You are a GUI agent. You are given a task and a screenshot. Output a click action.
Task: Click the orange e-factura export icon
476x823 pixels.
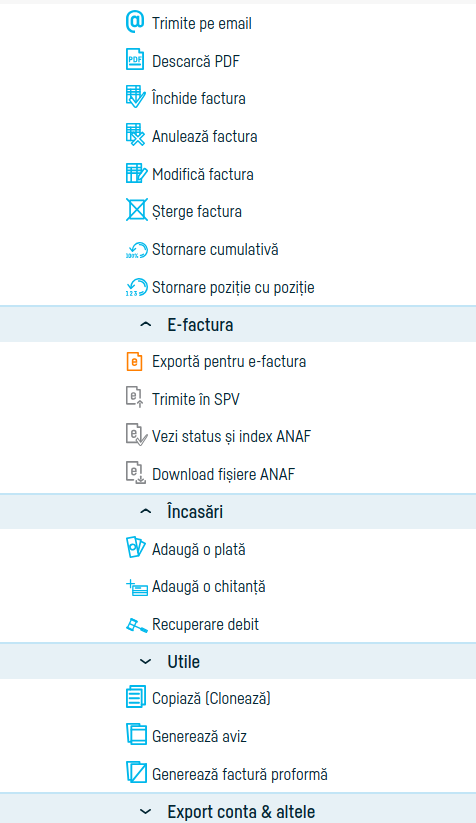(135, 362)
